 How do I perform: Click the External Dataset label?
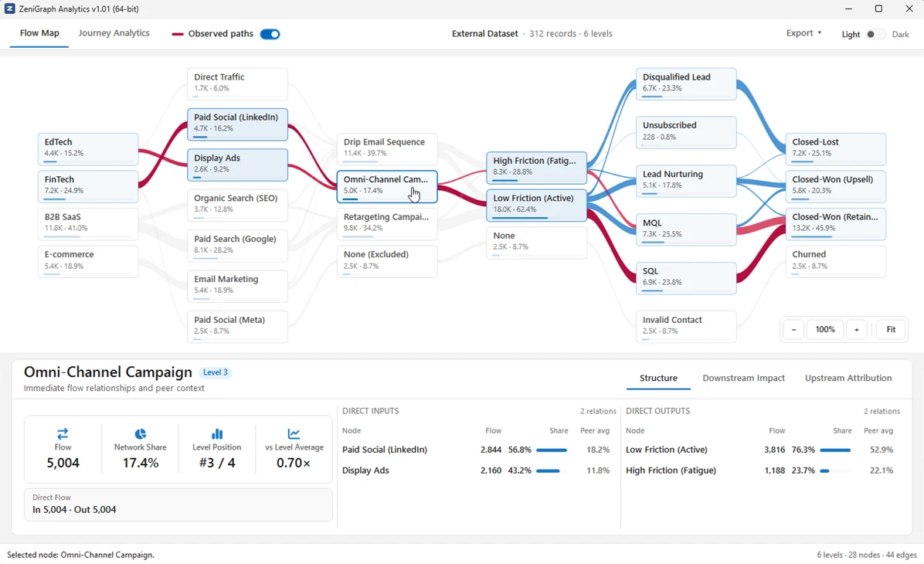click(x=485, y=33)
